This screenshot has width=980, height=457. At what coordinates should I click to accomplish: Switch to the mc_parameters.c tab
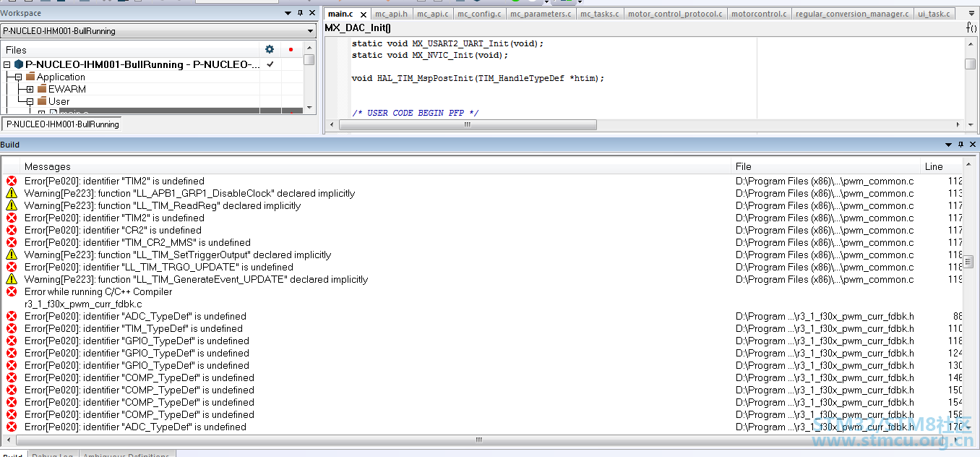pyautogui.click(x=540, y=14)
